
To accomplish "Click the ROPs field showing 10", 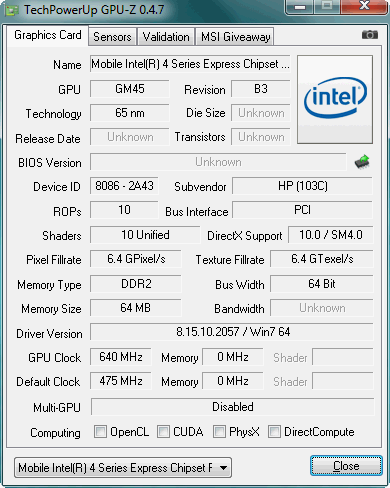I will (x=124, y=210).
